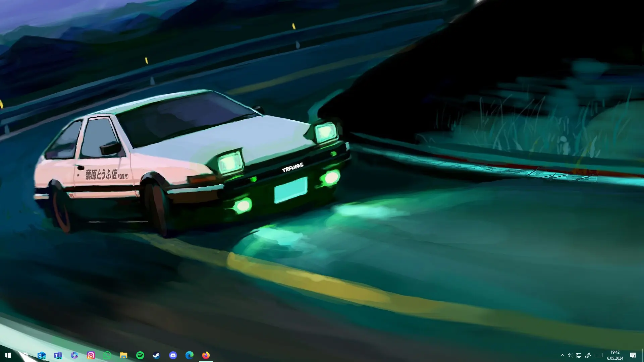
Task: Launch Steam from the taskbar
Action: [x=156, y=355]
